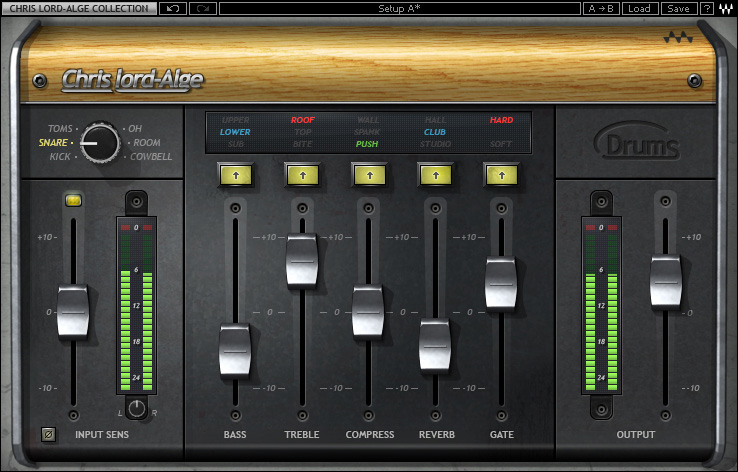Copy settings with A → B button

pyautogui.click(x=601, y=8)
